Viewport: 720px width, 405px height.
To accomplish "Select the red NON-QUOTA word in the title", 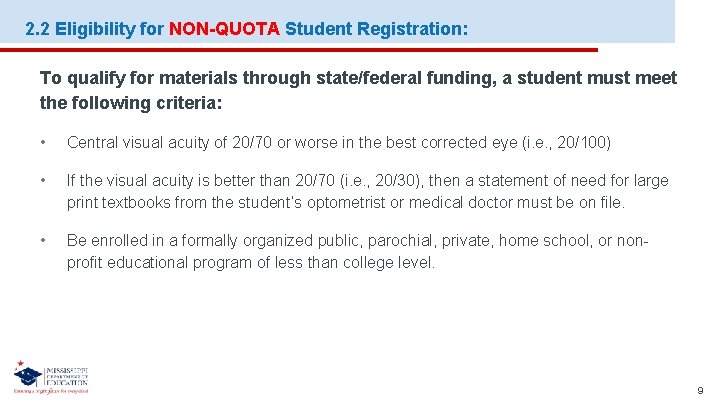I will coord(224,29).
